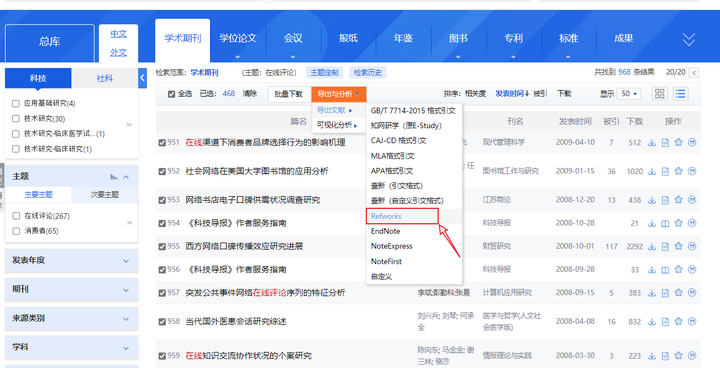720x368 pixels.
Task: Open HTML reading for row 951
Action: 665,142
